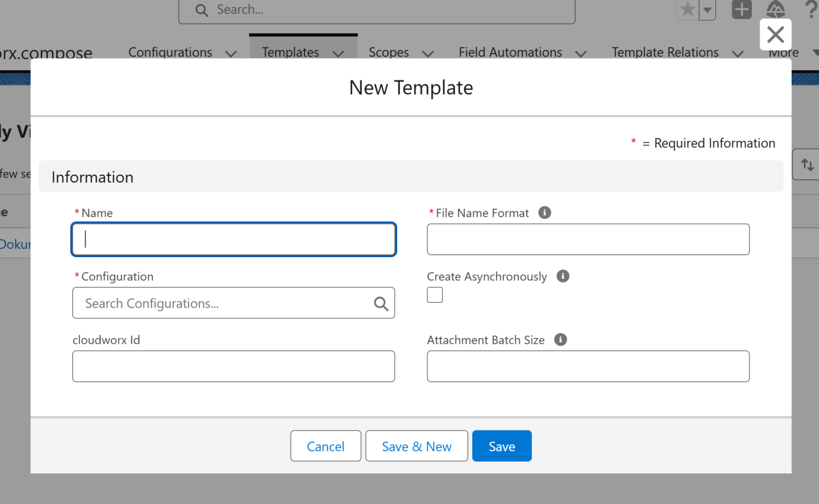Open the Templates tab
The width and height of the screenshot is (819, 504).
(x=290, y=53)
